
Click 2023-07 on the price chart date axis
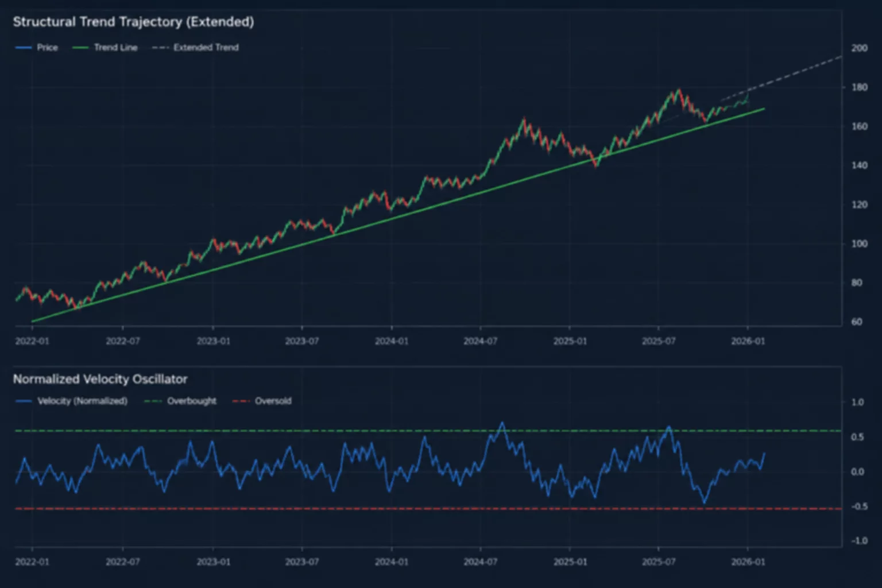(x=302, y=341)
